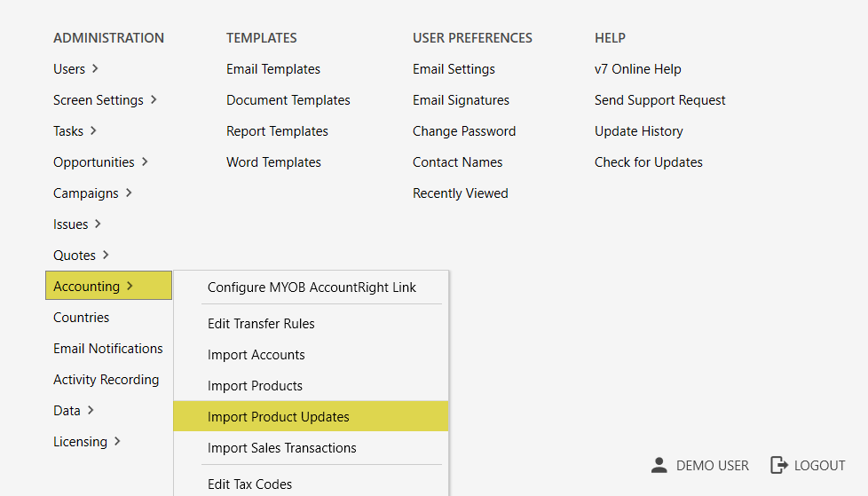Go to Change Password

point(464,131)
